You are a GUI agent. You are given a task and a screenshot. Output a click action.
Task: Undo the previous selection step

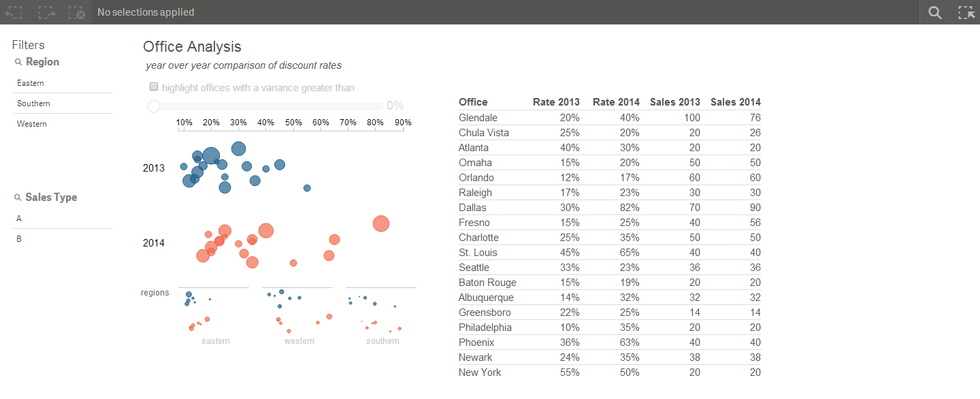click(14, 12)
